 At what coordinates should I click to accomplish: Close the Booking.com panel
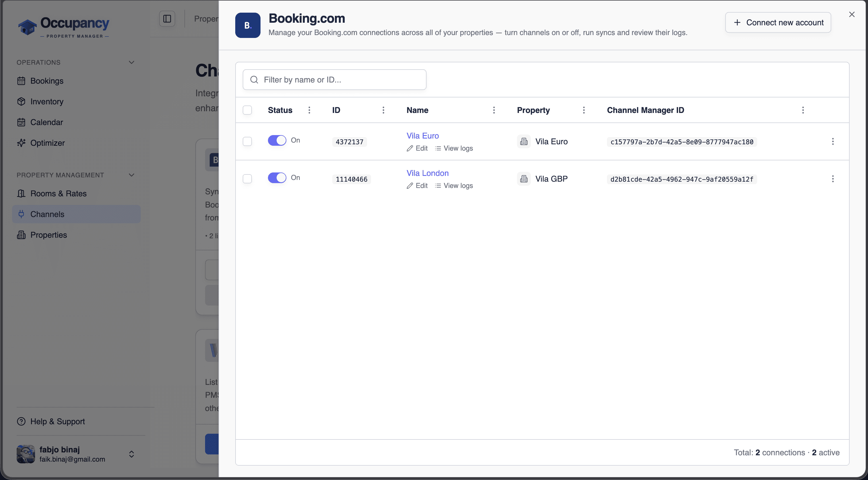[852, 14]
